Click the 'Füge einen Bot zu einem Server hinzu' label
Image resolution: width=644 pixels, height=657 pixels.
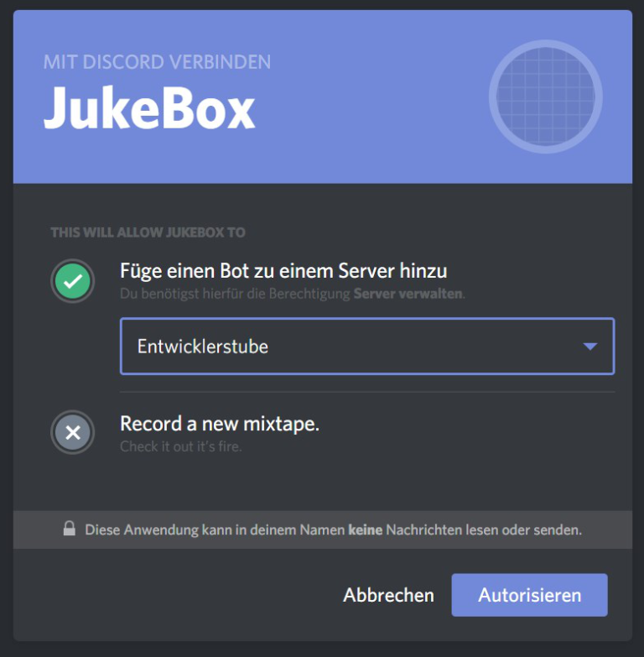click(x=283, y=271)
